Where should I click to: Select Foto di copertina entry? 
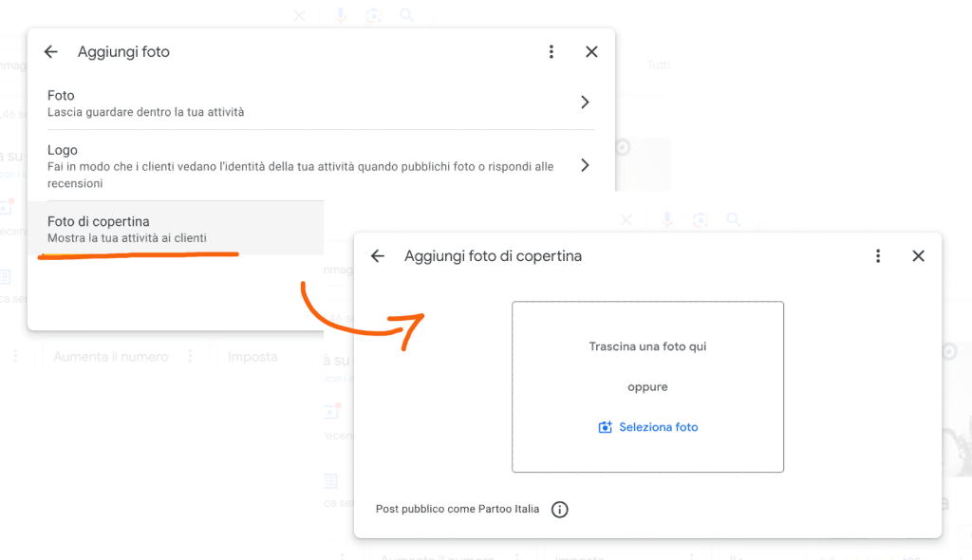tap(176, 229)
